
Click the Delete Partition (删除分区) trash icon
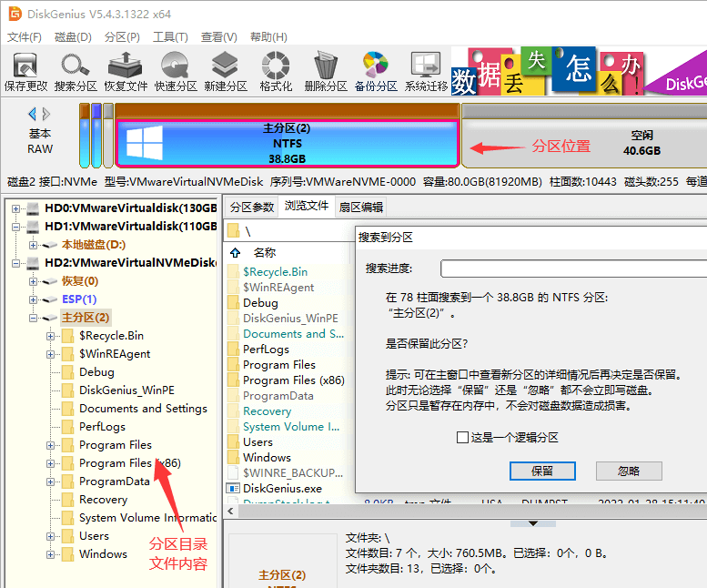325,71
